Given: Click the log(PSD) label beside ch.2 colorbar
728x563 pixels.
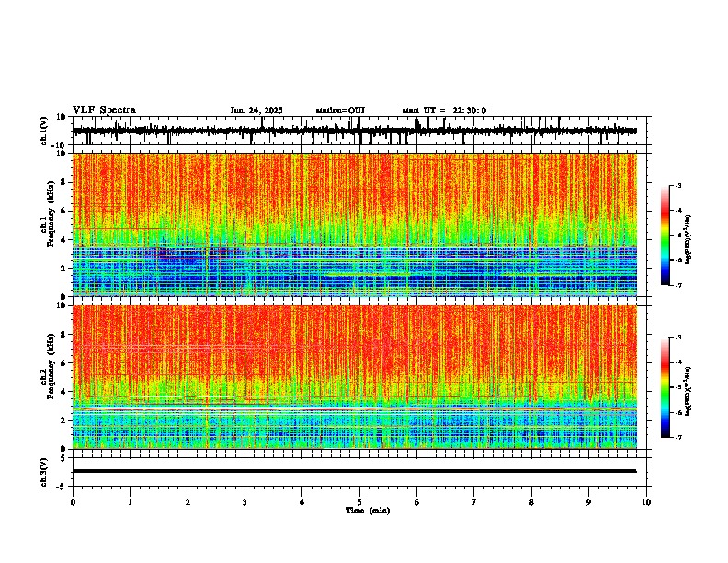Looking at the screenshot, I should point(688,391).
